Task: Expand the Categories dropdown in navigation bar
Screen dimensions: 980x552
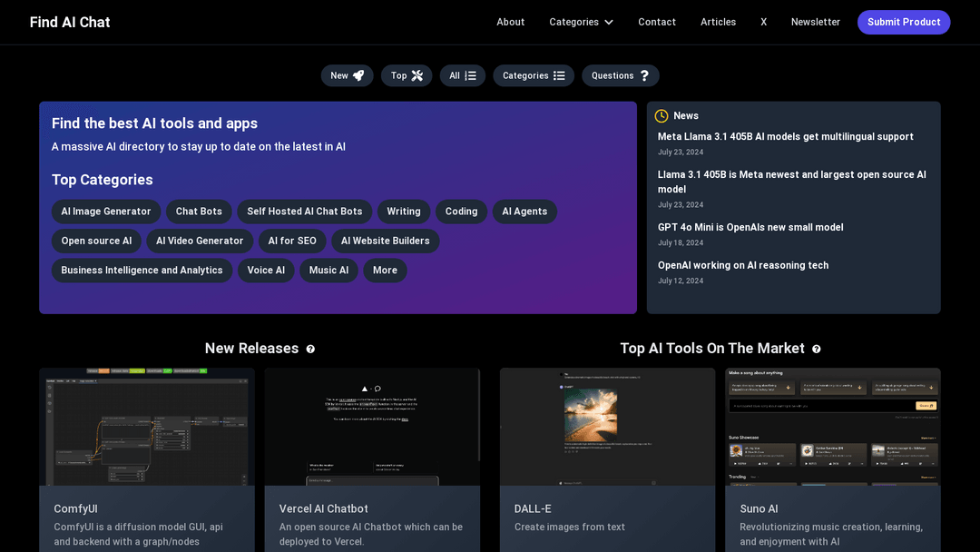Action: 581,22
